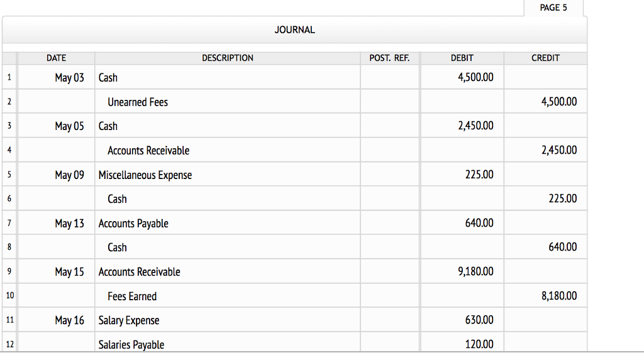Select the May 09 date cell
Image resolution: width=644 pixels, height=353 pixels.
[x=56, y=174]
